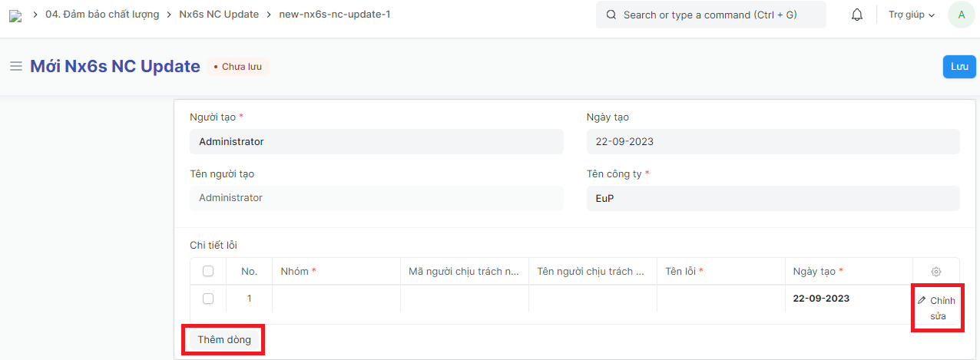Click the Lưu save button
980x360 pixels.
(x=958, y=67)
